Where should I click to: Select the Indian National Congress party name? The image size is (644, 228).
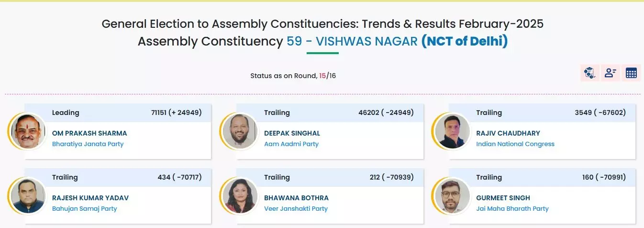pyautogui.click(x=515, y=144)
